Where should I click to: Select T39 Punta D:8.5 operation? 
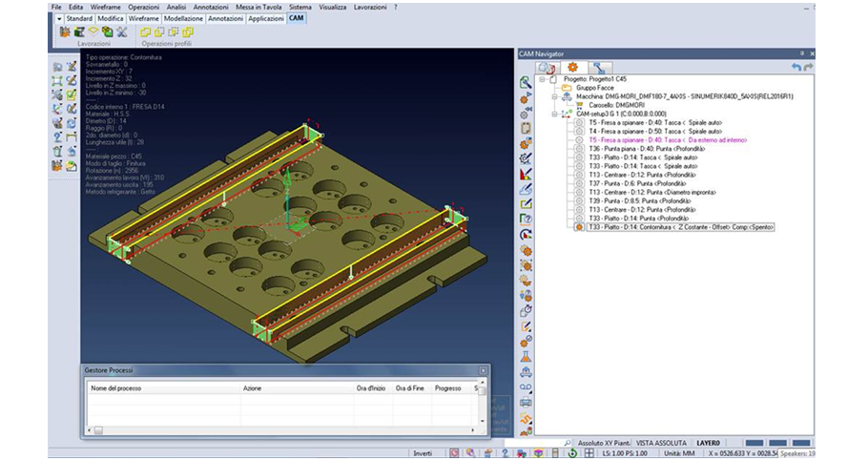[639, 200]
